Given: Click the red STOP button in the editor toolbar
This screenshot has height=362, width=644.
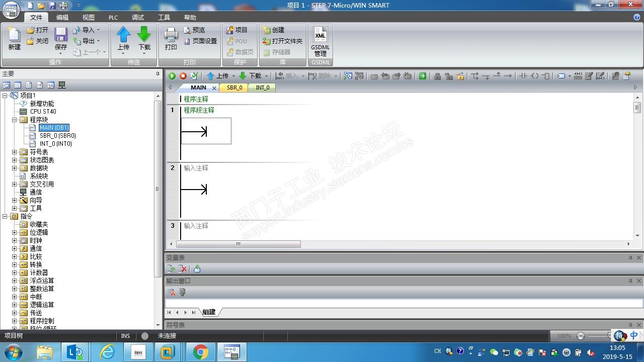Looking at the screenshot, I should tap(183, 76).
